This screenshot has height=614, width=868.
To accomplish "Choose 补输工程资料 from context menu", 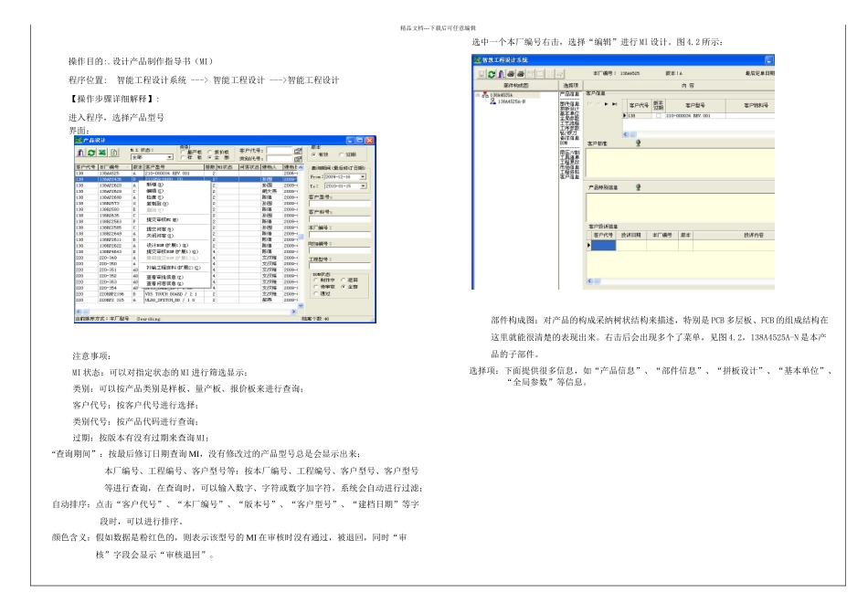I will pyautogui.click(x=174, y=268).
